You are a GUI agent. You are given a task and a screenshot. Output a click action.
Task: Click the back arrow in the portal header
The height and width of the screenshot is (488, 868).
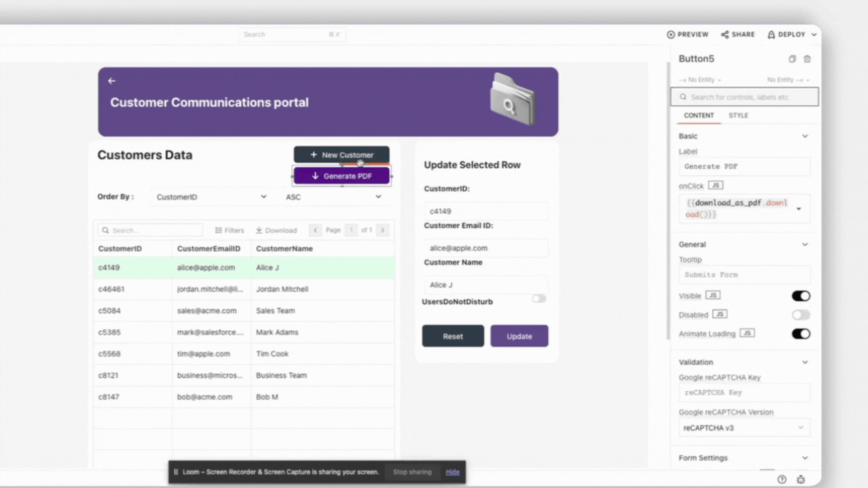[x=112, y=81]
